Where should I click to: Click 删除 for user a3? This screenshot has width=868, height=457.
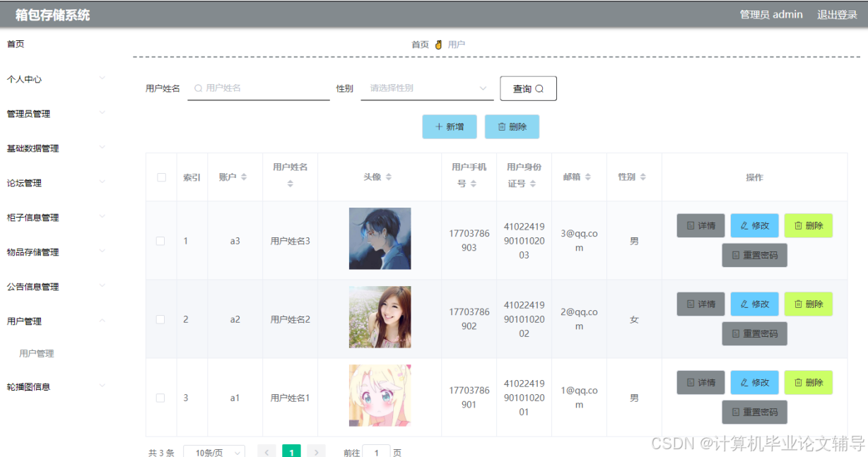coord(808,225)
